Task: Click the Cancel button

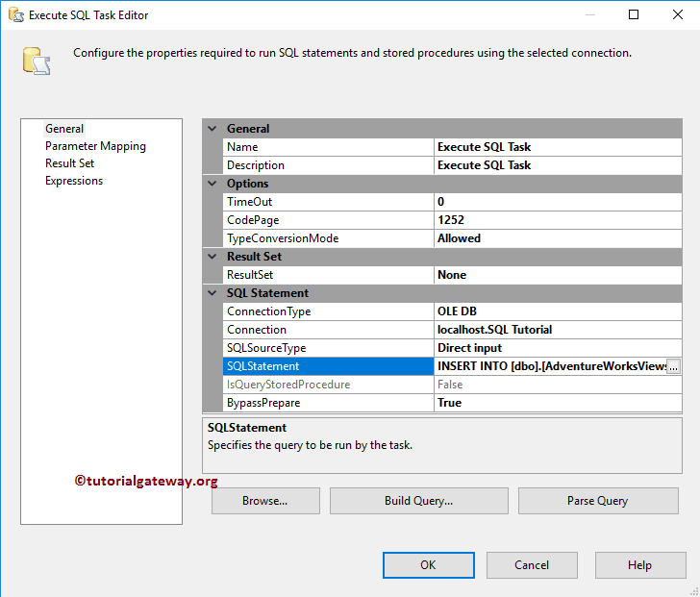Action: pos(532,565)
